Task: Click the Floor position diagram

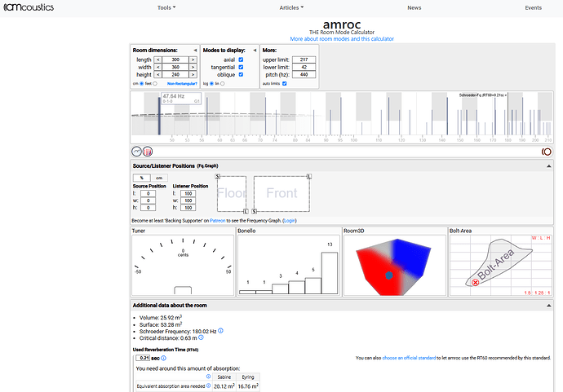Action: click(x=232, y=194)
